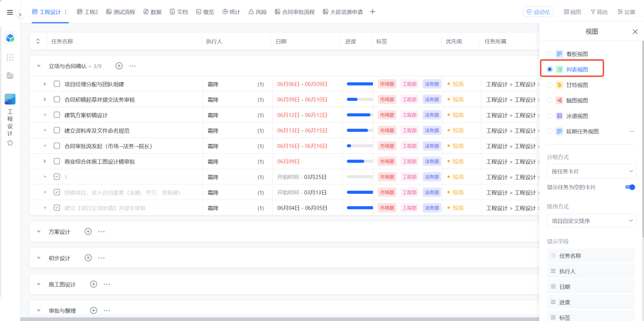Screen dimensions: 644x321
Task: Open the hamburger menu icon
Action: coord(10,12)
